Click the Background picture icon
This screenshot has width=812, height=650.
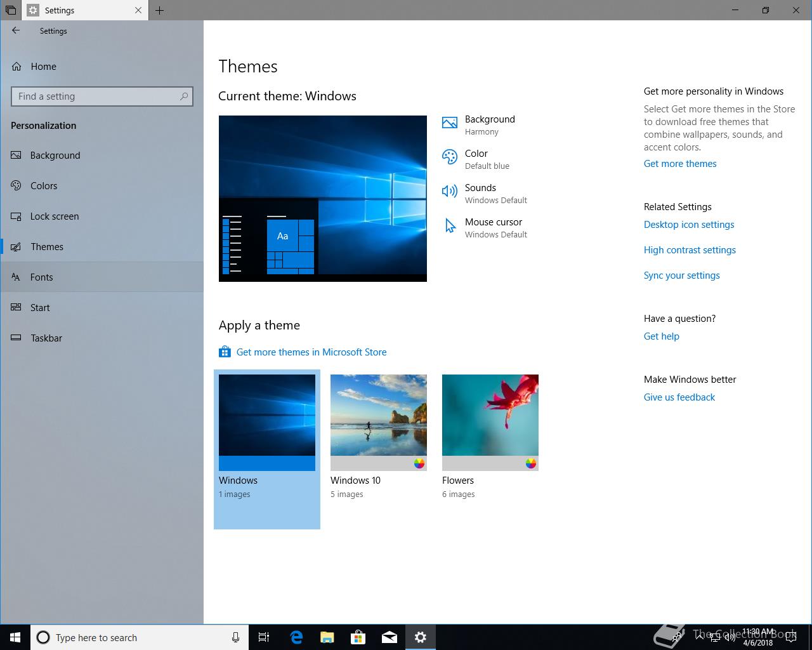point(450,123)
